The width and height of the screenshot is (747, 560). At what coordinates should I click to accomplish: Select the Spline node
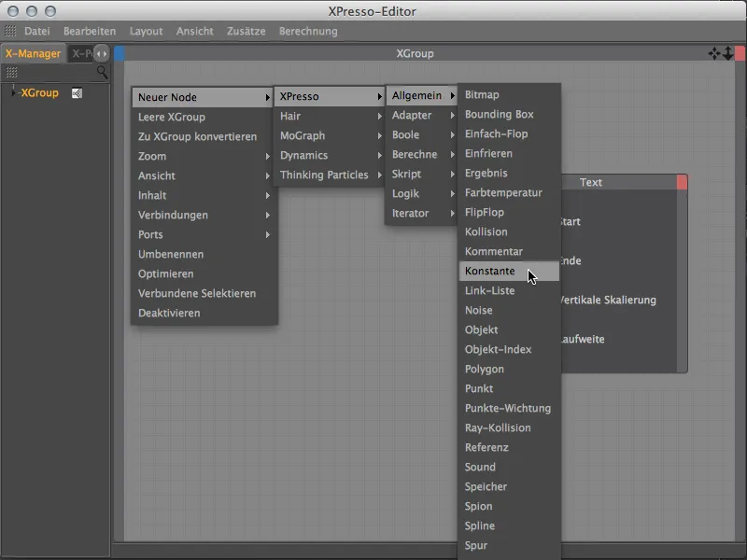[x=509, y=525]
